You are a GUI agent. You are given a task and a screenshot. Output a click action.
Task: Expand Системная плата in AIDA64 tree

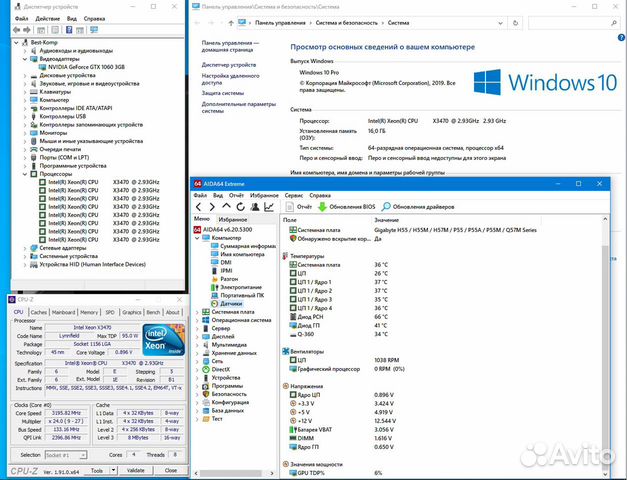coord(197,312)
